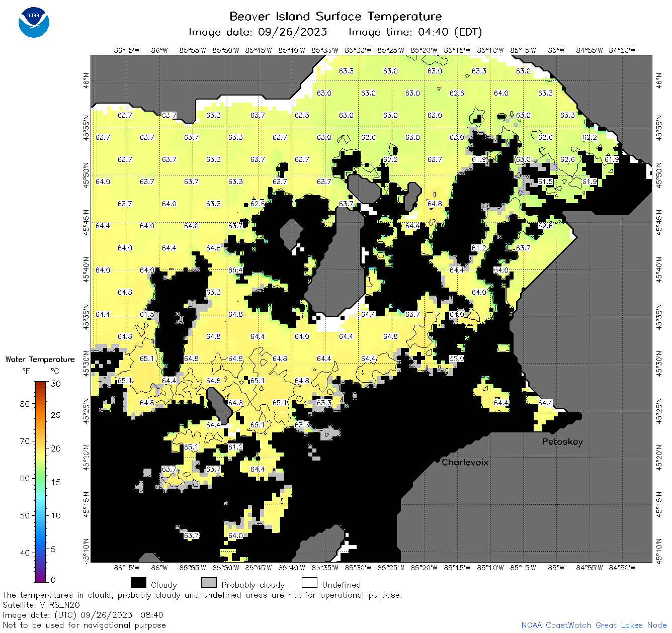Click the 15 °C tick on temperature scale

[x=56, y=482]
